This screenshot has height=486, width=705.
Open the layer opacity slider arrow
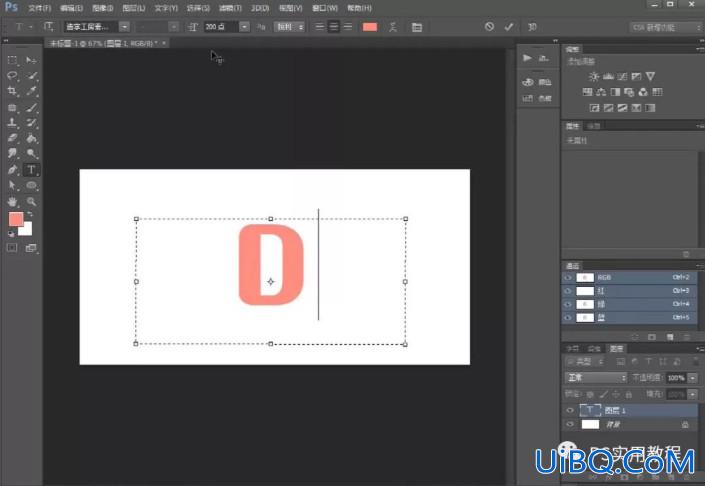coord(693,378)
